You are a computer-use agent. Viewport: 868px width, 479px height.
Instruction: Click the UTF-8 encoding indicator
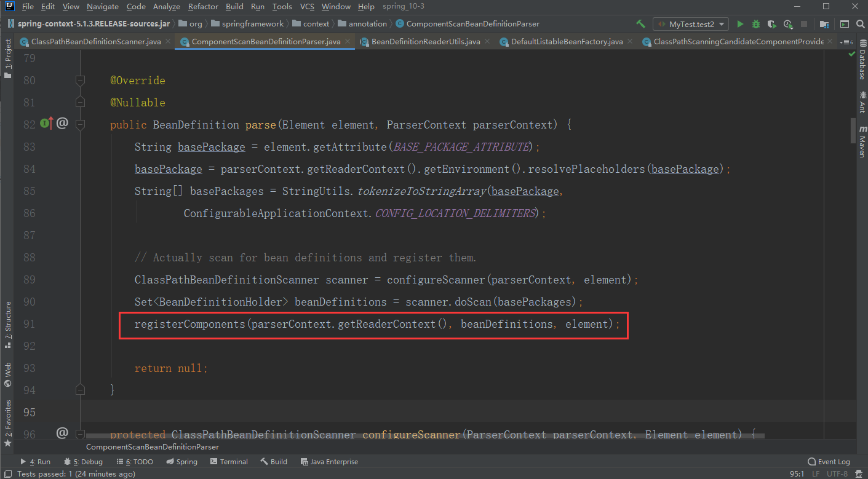pos(837,474)
